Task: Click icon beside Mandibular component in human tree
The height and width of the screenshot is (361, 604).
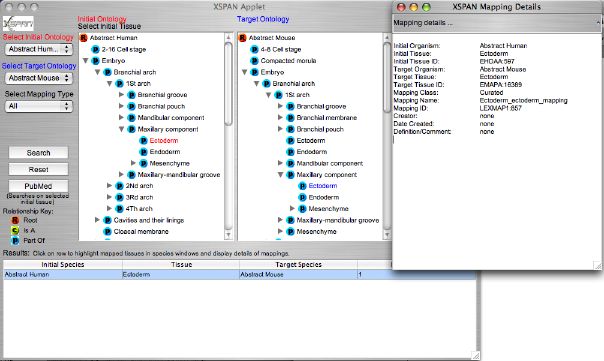Action: pyautogui.click(x=131, y=118)
